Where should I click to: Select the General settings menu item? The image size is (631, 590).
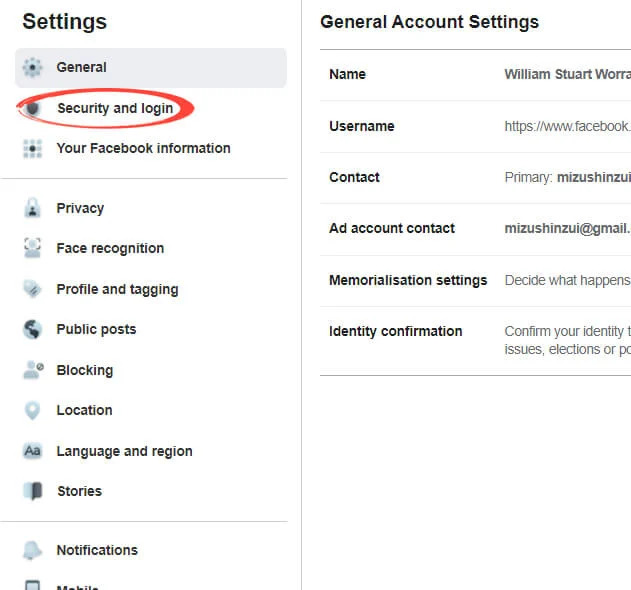point(82,68)
